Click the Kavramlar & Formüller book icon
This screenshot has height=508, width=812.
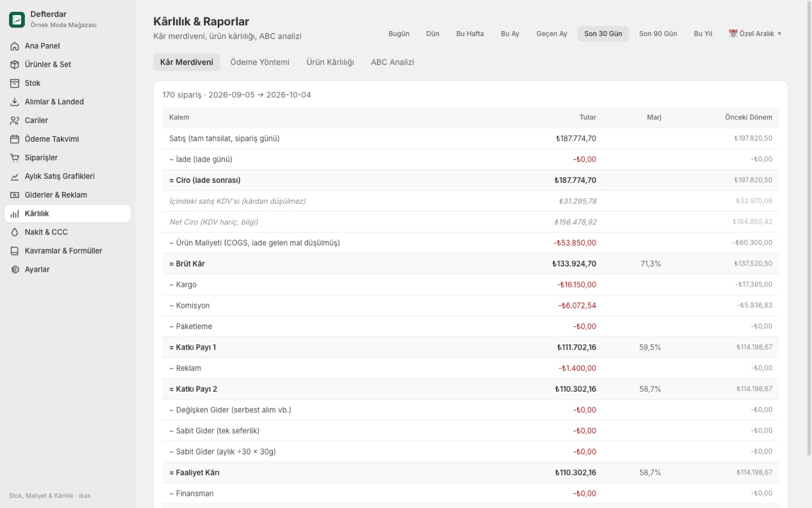coord(15,251)
